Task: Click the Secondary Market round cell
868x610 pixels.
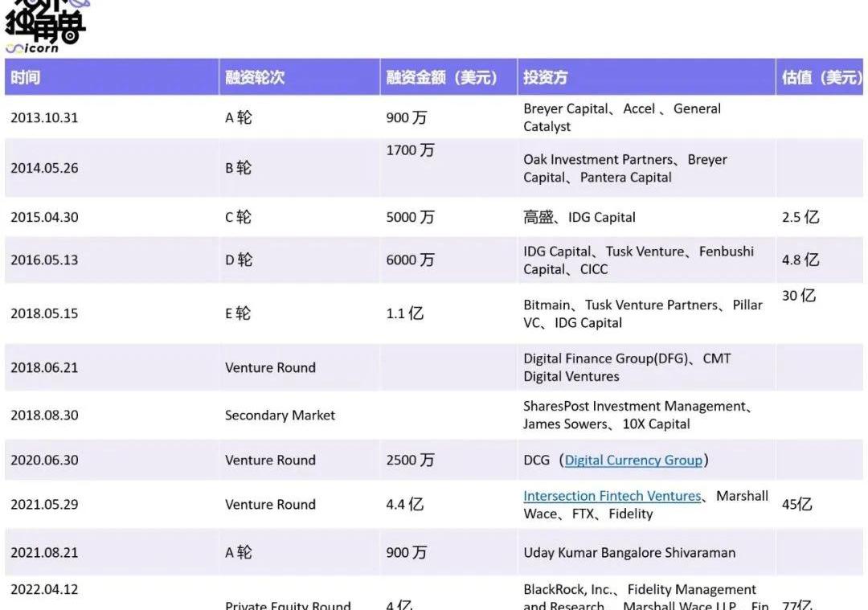Action: point(280,416)
